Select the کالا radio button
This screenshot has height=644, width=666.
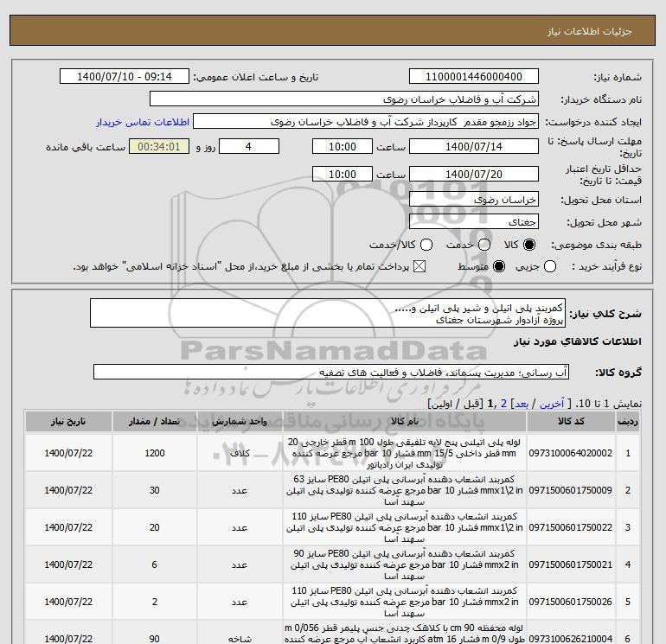529,245
